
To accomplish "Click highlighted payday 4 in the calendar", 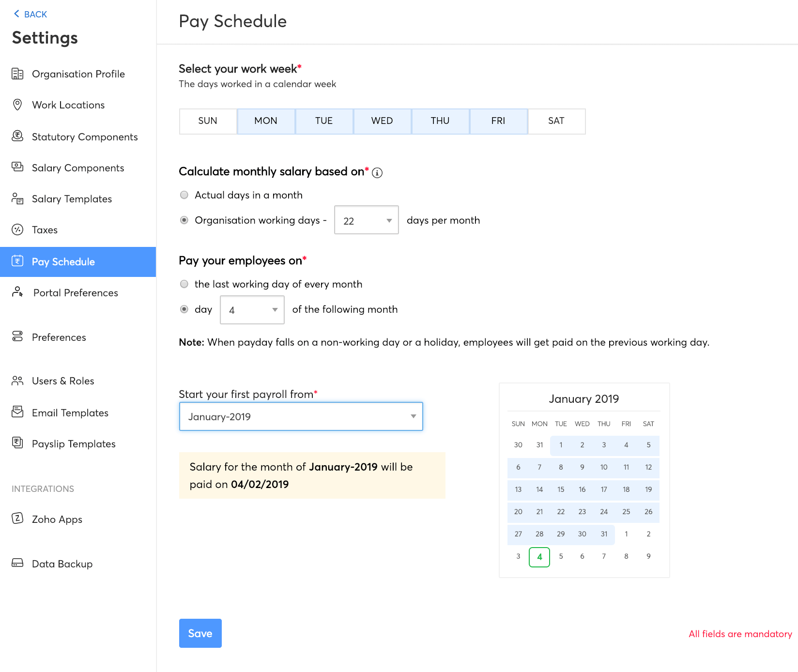I will click(539, 557).
